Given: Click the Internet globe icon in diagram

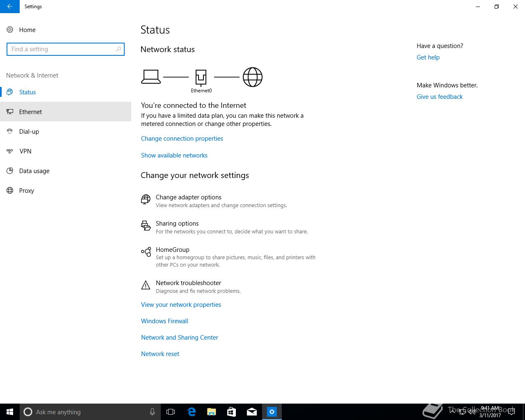Looking at the screenshot, I should tap(253, 77).
